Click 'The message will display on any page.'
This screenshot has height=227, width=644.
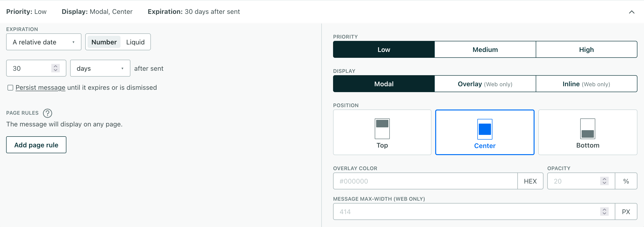coord(64,124)
